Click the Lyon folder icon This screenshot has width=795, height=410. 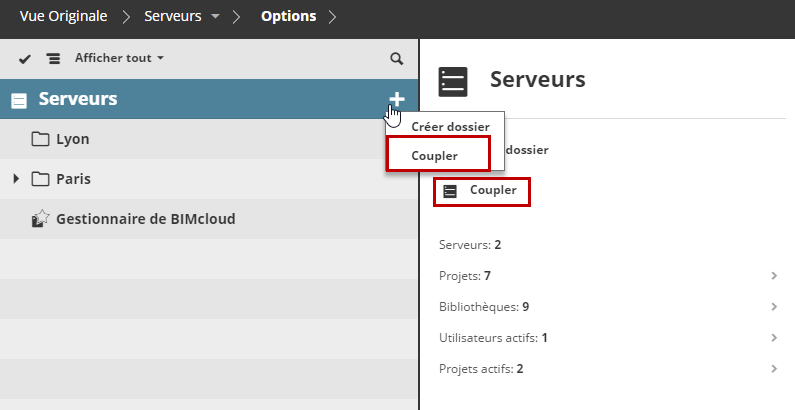point(41,139)
